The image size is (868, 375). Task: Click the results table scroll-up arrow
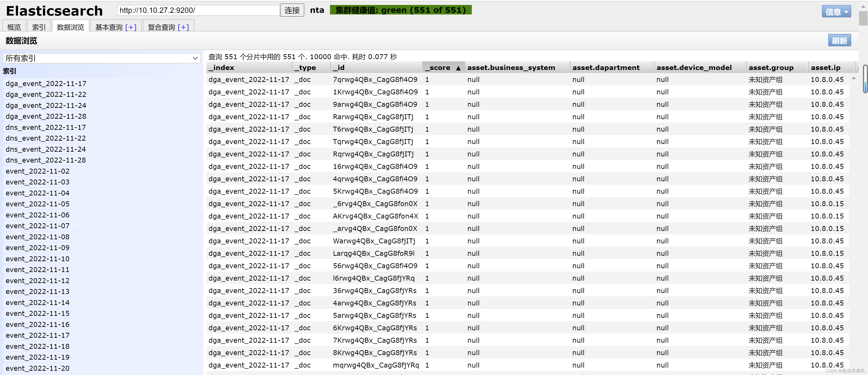[x=854, y=78]
